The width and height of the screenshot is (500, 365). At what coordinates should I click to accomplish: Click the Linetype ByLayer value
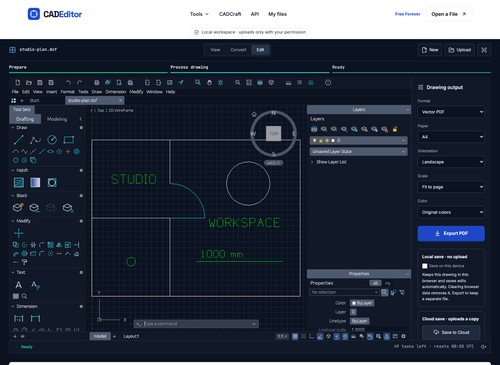[360, 321]
